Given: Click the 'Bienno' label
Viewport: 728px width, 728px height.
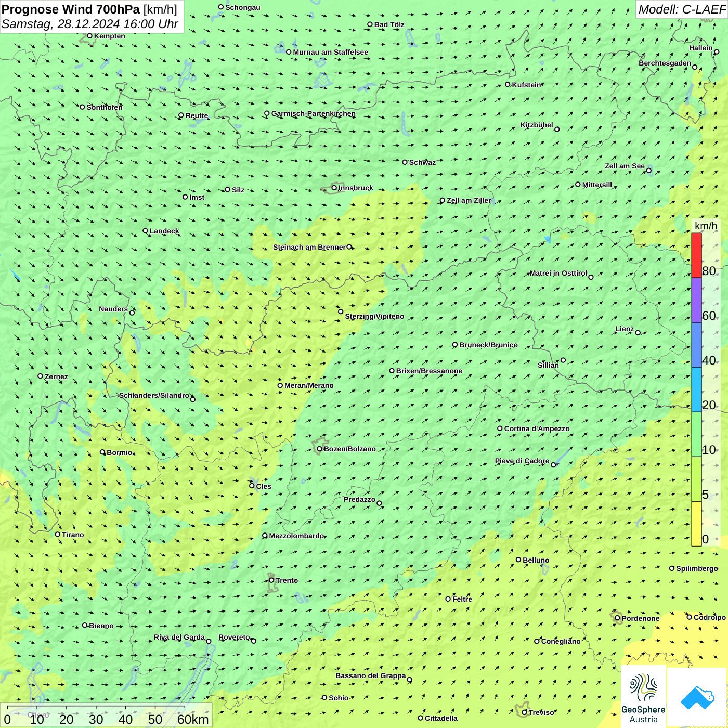Looking at the screenshot, I should click(x=101, y=626).
